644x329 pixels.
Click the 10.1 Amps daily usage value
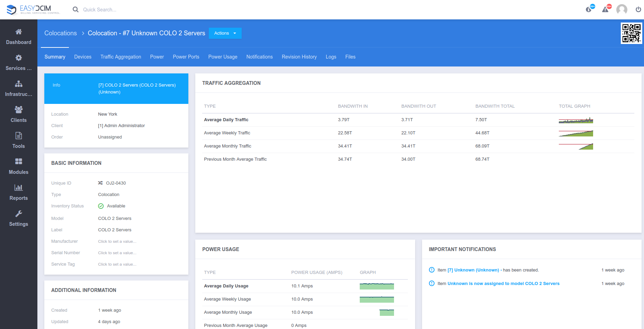pos(302,286)
